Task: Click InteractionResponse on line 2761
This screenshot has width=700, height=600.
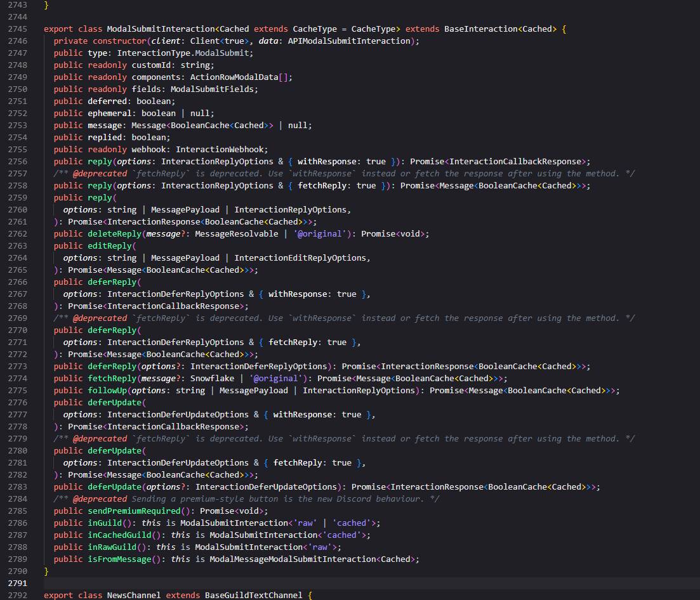Action: pos(154,222)
